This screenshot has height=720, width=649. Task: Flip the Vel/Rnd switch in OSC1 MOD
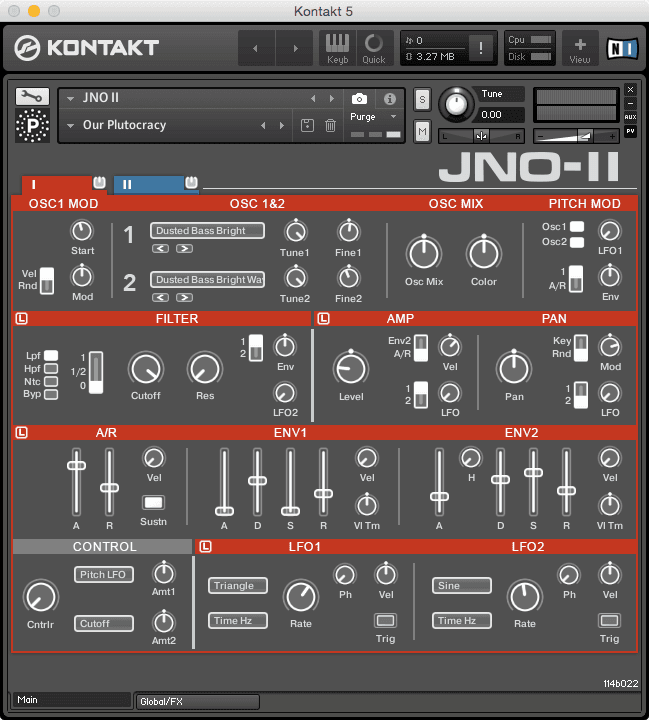[x=47, y=281]
